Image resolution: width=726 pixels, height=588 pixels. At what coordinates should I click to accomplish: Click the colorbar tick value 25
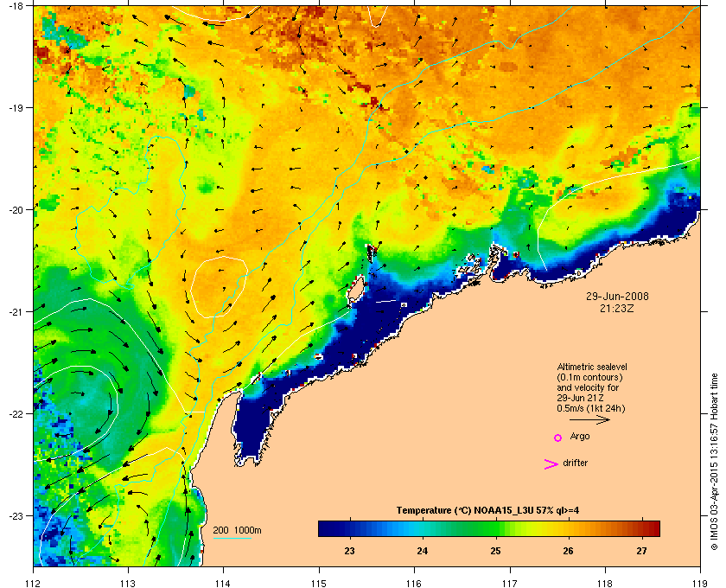tap(495, 551)
